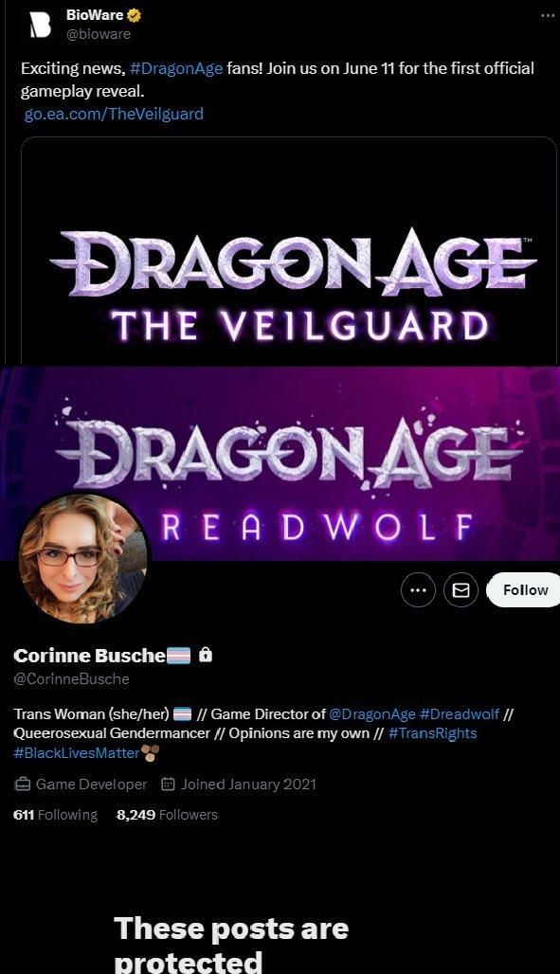Click the Joined January 2021 calendar icon
560x974 pixels.
[168, 785]
